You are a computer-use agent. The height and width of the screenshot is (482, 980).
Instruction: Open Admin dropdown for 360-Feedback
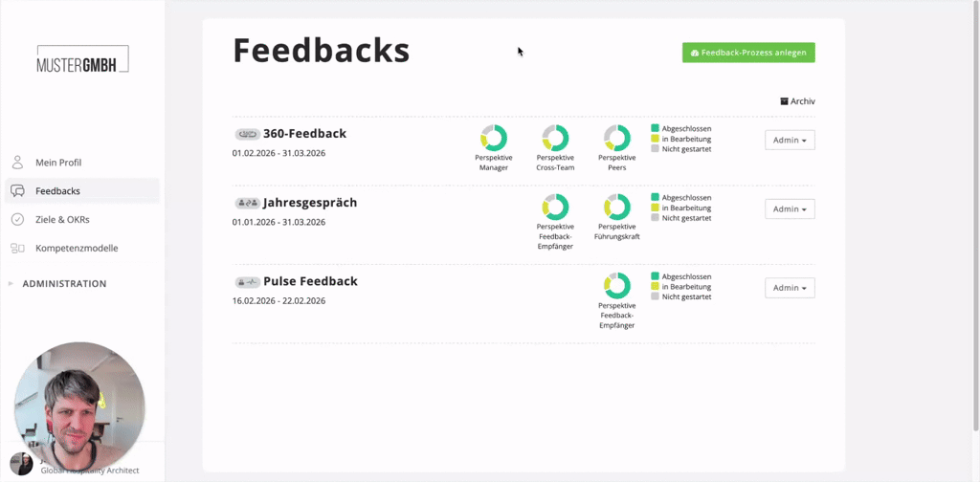point(790,140)
